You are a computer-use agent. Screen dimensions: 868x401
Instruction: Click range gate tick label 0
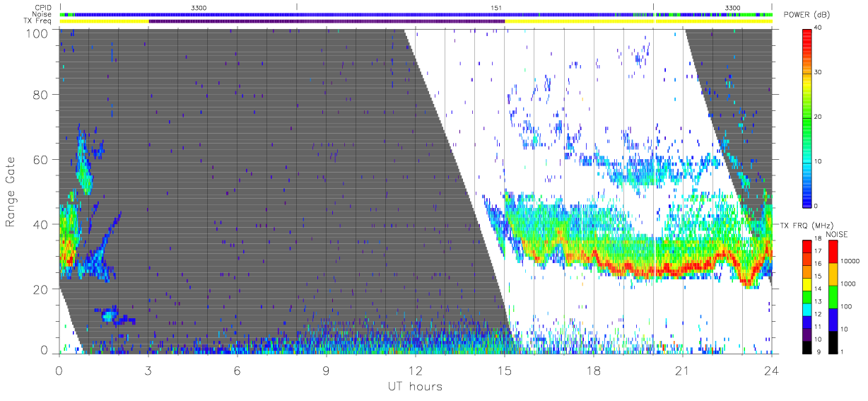coord(44,349)
